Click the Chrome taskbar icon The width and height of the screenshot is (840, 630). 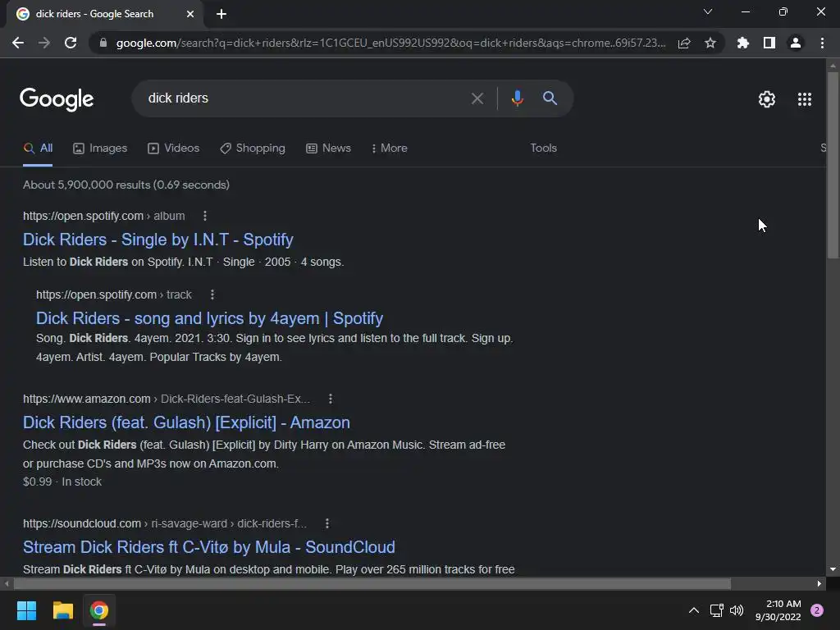(x=99, y=610)
